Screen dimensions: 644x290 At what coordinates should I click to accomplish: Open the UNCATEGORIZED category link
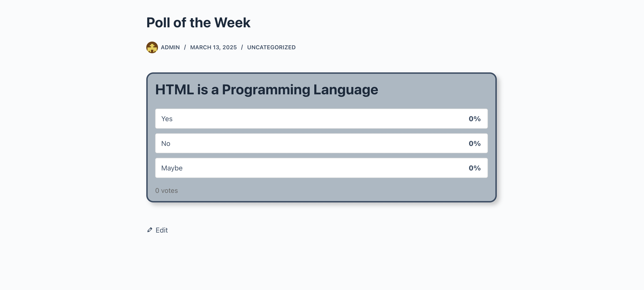(271, 47)
